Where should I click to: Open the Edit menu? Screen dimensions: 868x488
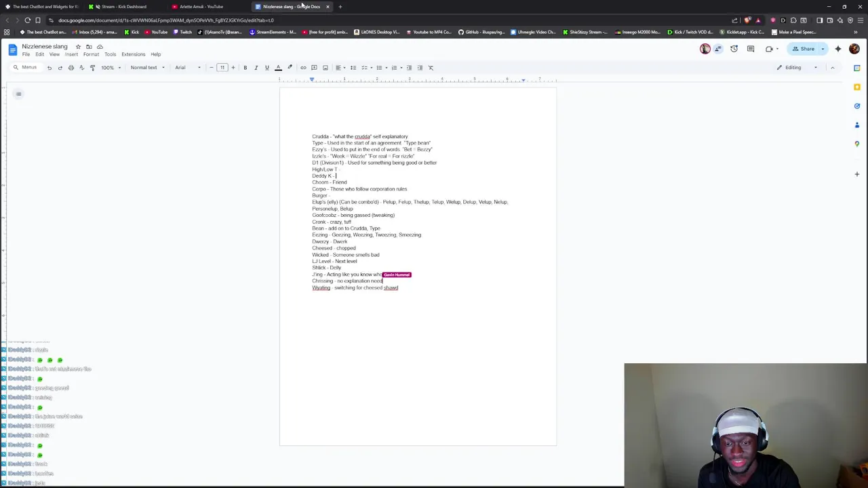coord(39,54)
